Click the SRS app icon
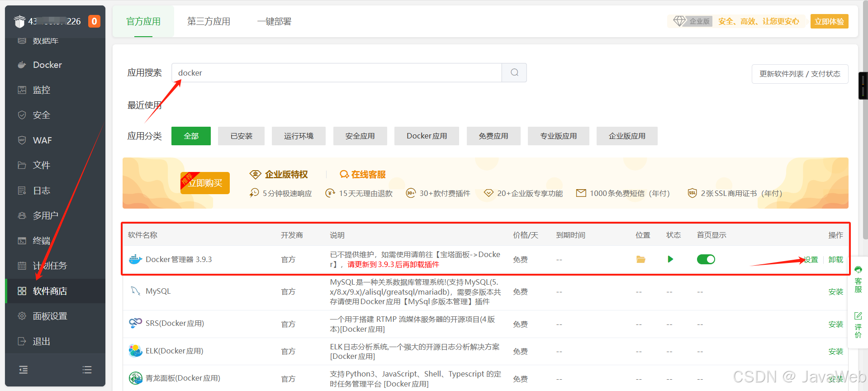Screen dimensions: 868x391 tap(135, 323)
